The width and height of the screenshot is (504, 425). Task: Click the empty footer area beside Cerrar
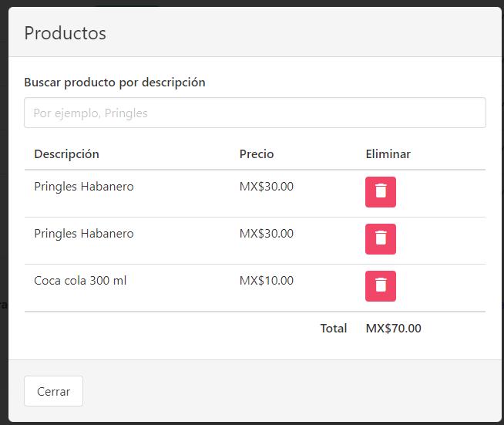click(x=293, y=391)
